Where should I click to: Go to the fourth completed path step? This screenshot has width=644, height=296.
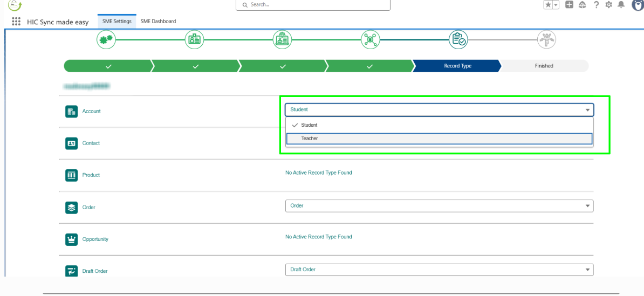click(x=369, y=66)
